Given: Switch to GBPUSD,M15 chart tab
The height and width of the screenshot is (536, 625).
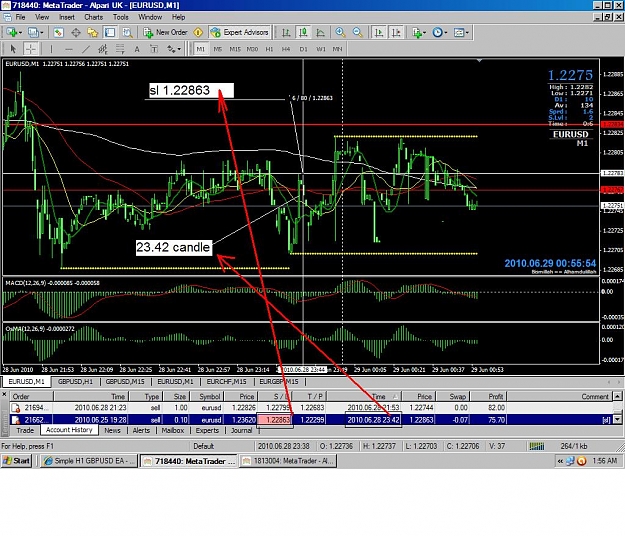Looking at the screenshot, I should click(x=125, y=382).
